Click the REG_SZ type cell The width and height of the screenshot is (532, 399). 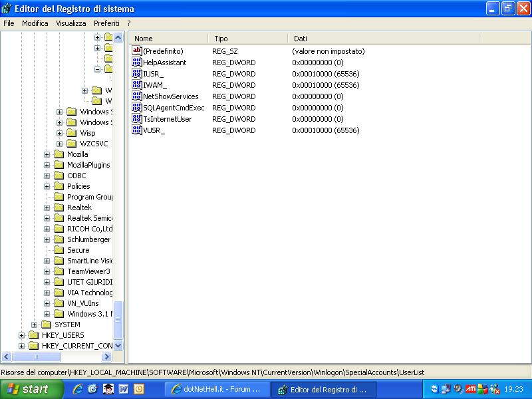click(225, 51)
